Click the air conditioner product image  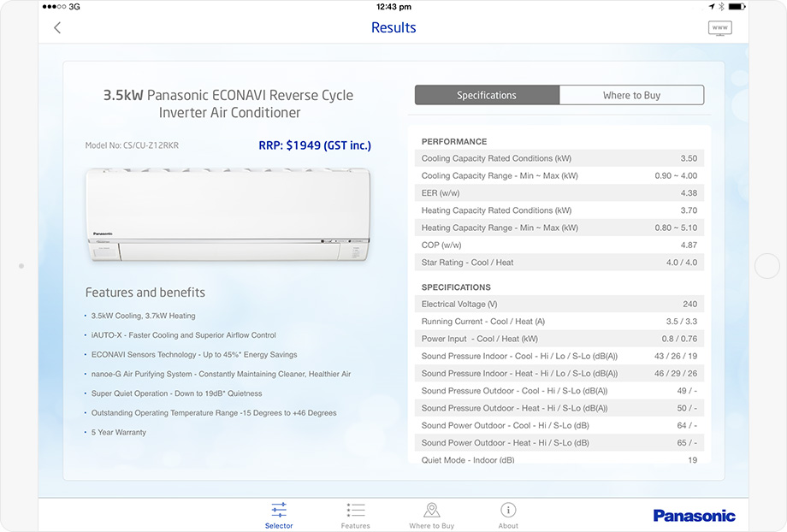[x=228, y=215]
